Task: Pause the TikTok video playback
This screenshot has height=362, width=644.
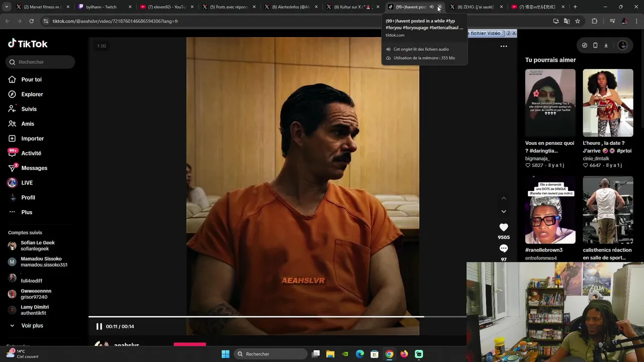Action: coord(99,326)
